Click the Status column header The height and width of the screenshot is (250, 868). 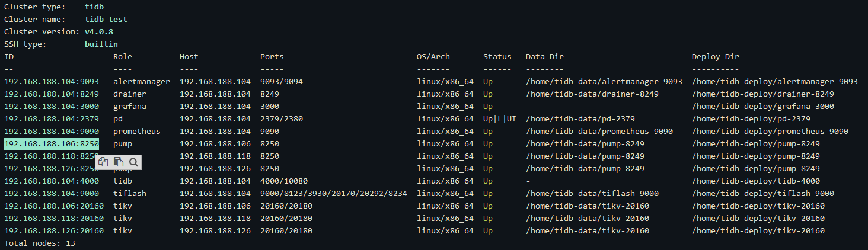tap(497, 57)
